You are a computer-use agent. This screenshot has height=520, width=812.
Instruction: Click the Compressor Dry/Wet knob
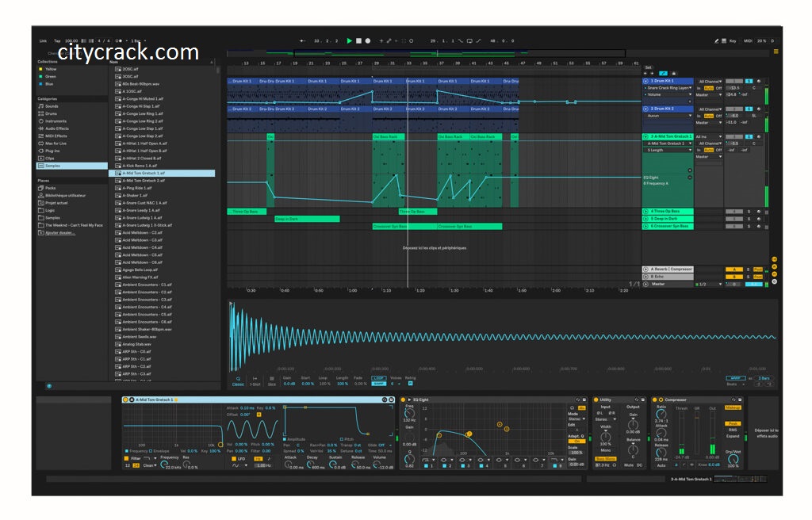pyautogui.click(x=733, y=459)
